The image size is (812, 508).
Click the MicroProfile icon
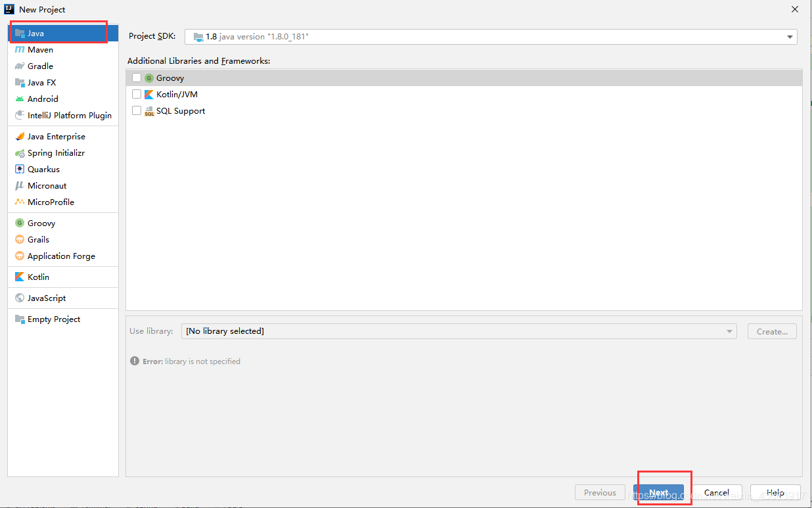pos(20,202)
